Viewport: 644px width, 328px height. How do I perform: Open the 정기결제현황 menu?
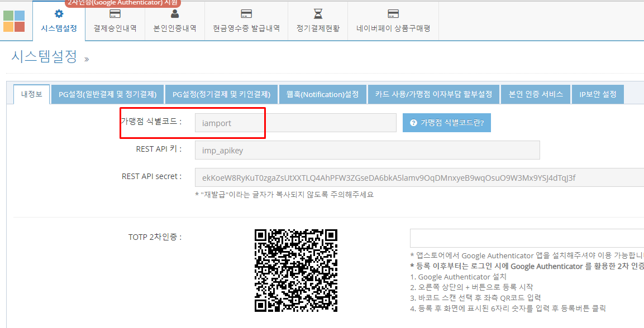[x=318, y=21]
